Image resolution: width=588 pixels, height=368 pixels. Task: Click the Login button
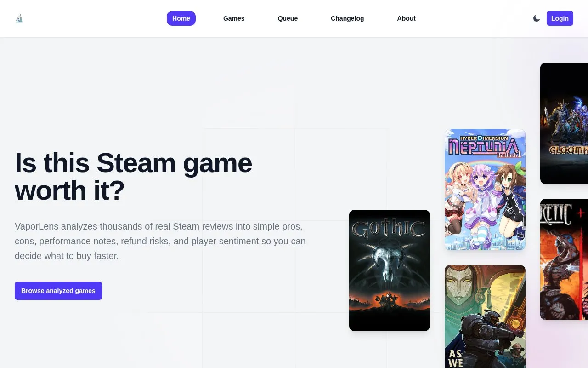point(560,18)
